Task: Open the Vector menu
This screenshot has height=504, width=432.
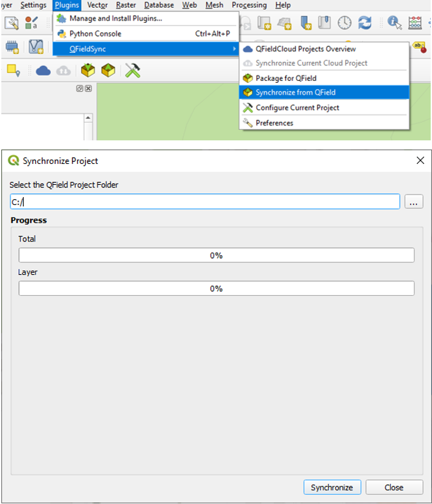Action: click(97, 5)
